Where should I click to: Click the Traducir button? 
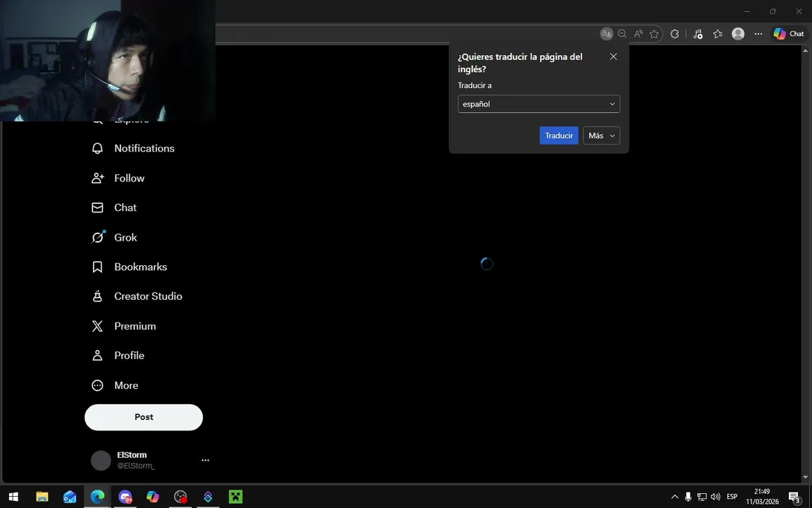tap(559, 135)
